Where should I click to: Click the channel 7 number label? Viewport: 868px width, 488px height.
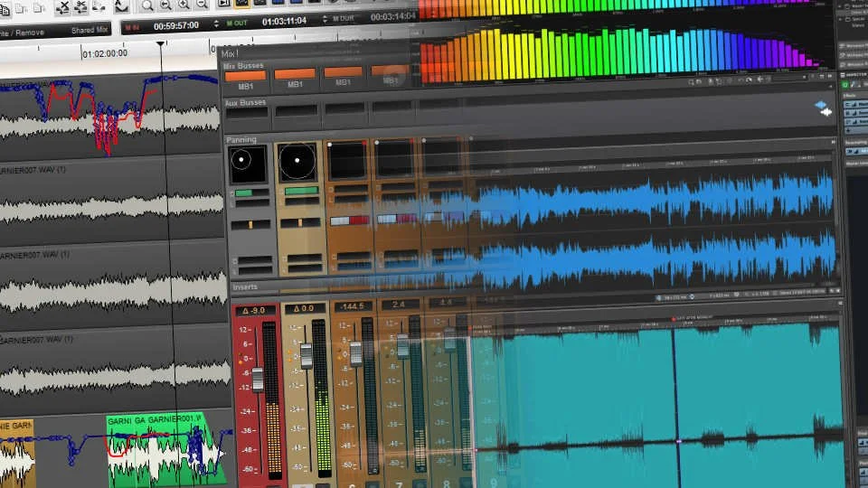click(x=399, y=484)
